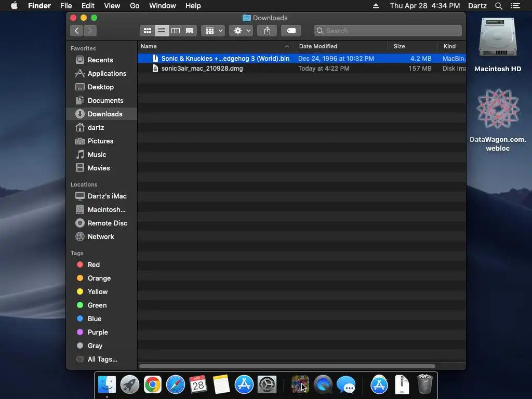Click the Share toolbar button
Image resolution: width=532 pixels, height=399 pixels.
pos(268,31)
